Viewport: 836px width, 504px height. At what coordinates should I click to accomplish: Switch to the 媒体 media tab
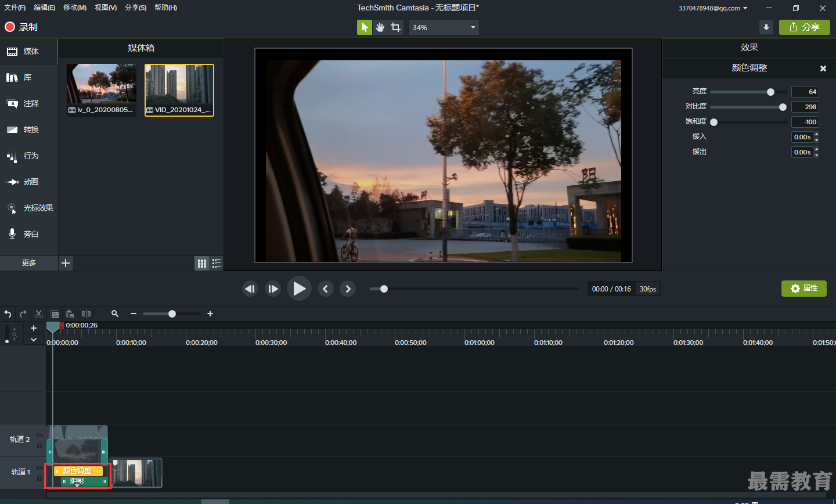(28, 51)
